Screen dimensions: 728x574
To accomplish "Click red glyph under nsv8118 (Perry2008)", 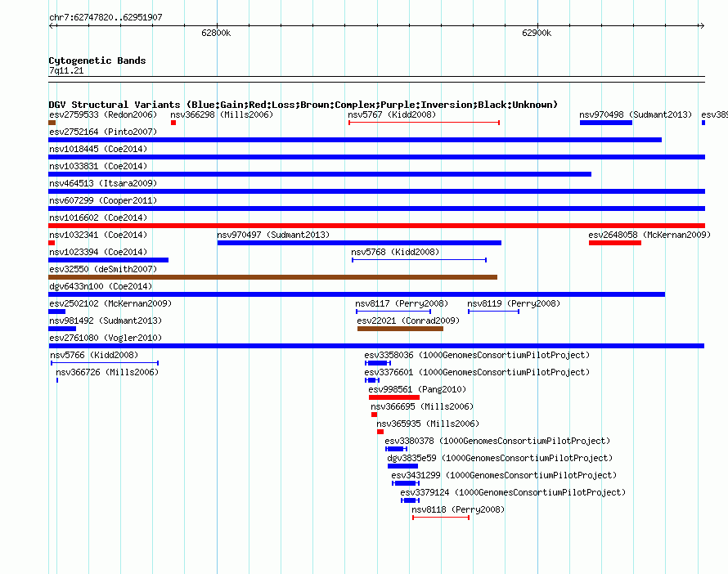I will coord(441,518).
